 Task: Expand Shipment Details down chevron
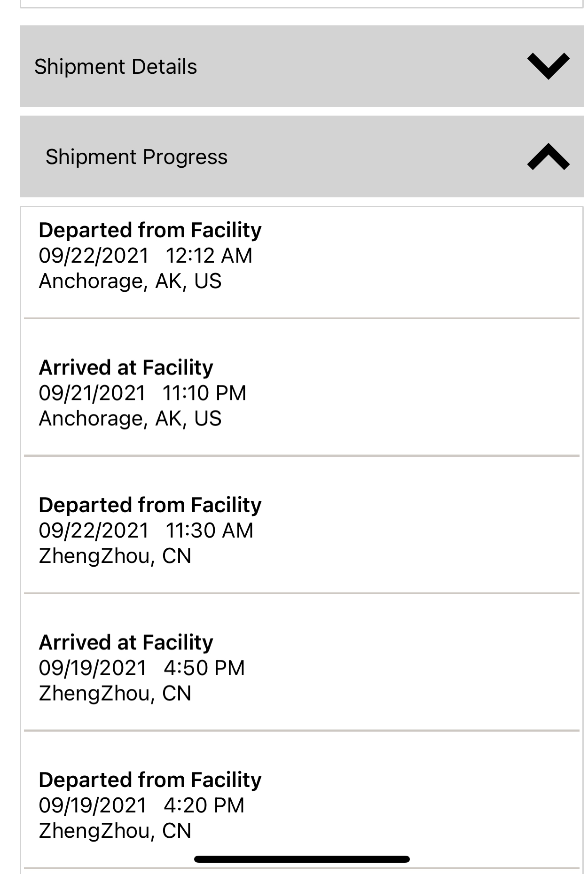pos(548,66)
